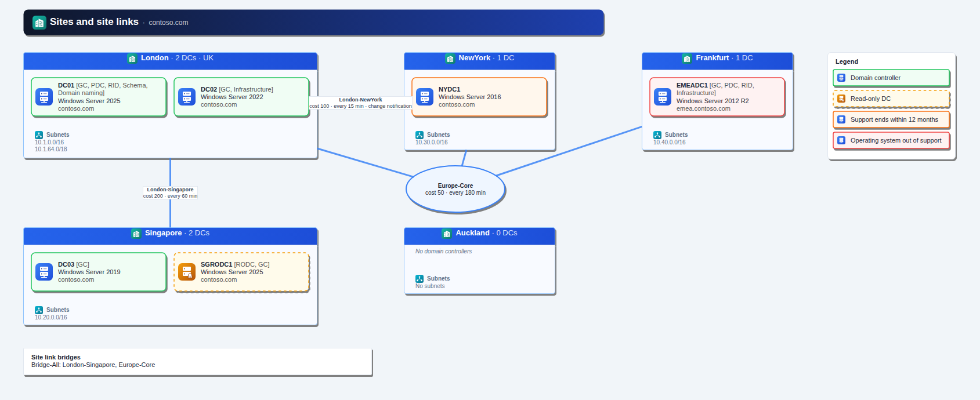Select the EMEADC1 domain controller card
This screenshot has width=980, height=400.
click(x=717, y=97)
